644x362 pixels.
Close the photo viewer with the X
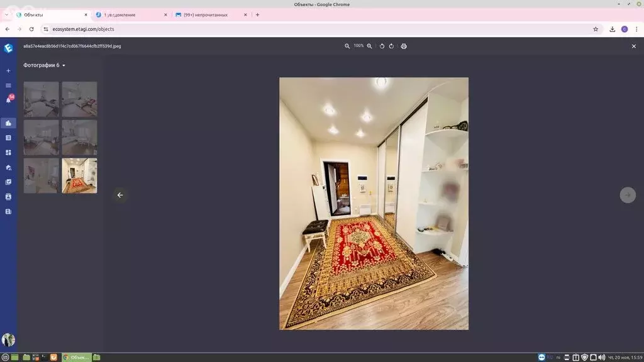[x=633, y=46]
